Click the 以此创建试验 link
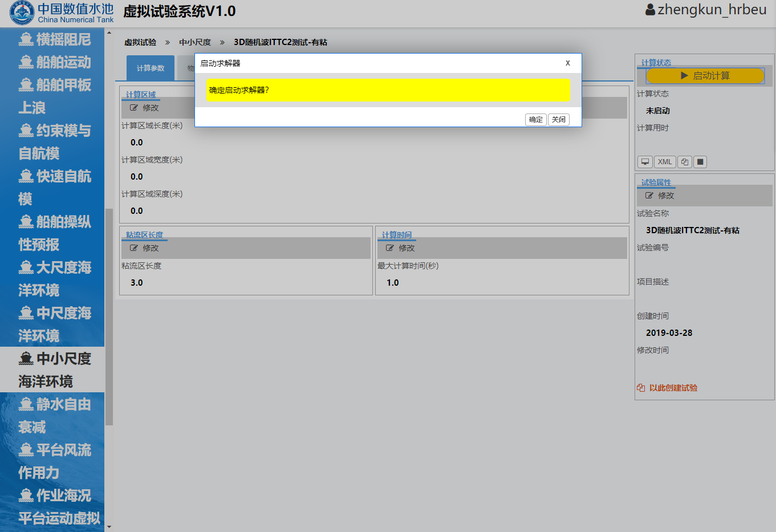This screenshot has width=776, height=532. point(673,388)
